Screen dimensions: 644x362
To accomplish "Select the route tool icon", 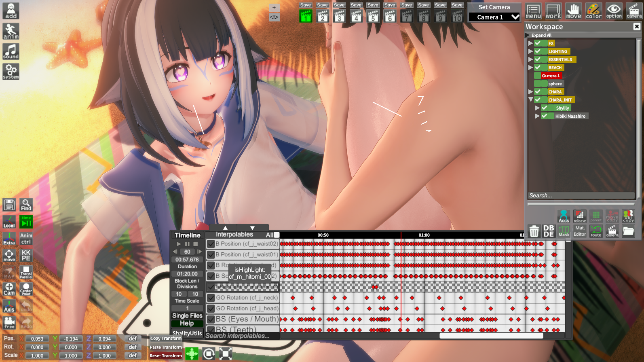I will (596, 231).
